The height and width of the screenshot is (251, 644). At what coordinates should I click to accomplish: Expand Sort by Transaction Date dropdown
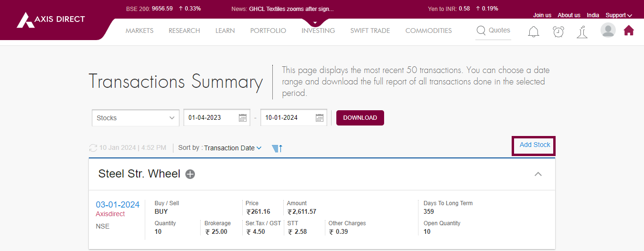click(x=233, y=148)
